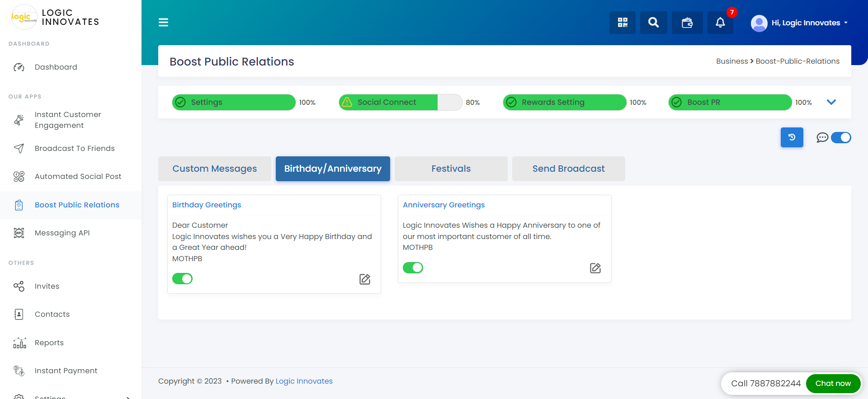Click Instant Customer Engagement icon
The image size is (868, 399).
click(19, 120)
